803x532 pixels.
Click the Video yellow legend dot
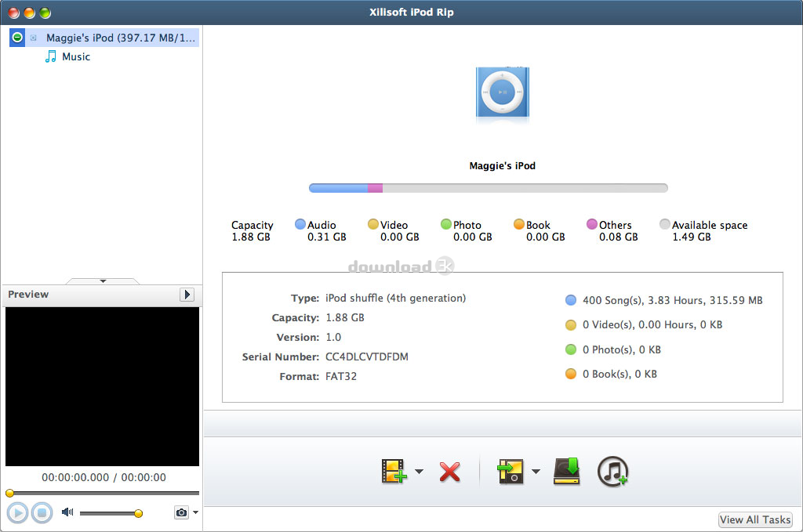[x=373, y=224]
